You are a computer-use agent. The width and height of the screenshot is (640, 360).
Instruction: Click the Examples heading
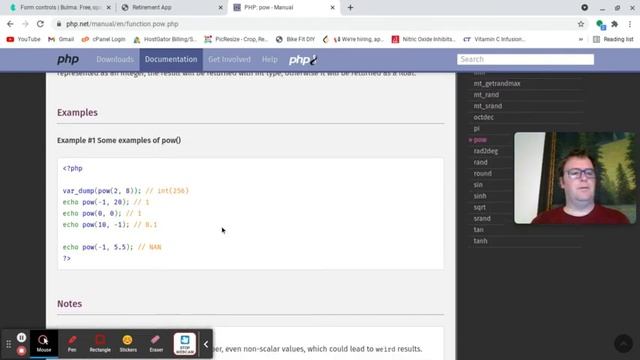77,113
